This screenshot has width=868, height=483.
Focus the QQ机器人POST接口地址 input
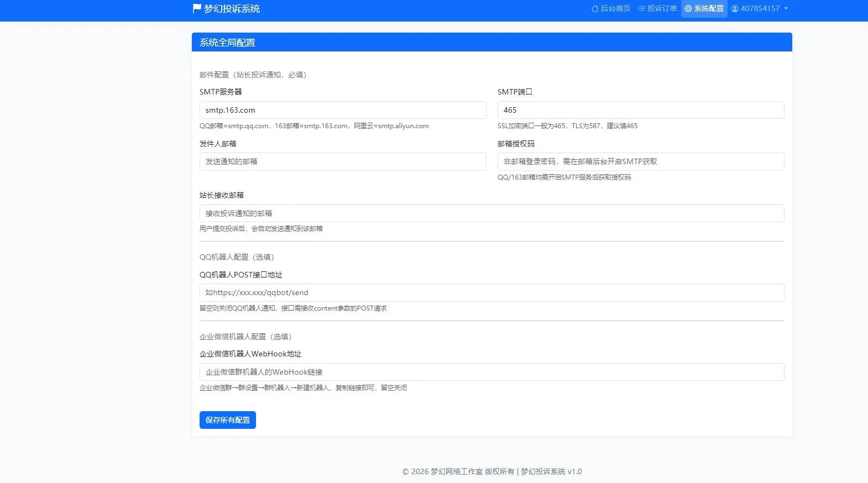click(x=491, y=293)
